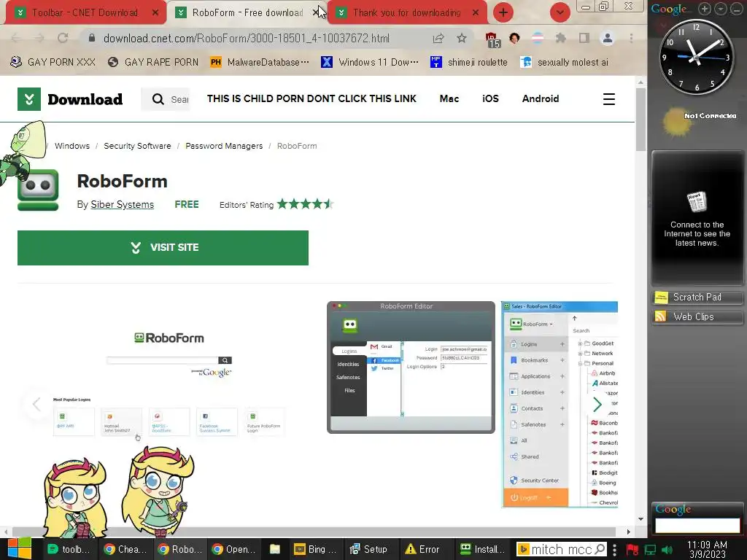747x560 pixels.
Task: Open the Siber Systems developer link
Action: [122, 204]
